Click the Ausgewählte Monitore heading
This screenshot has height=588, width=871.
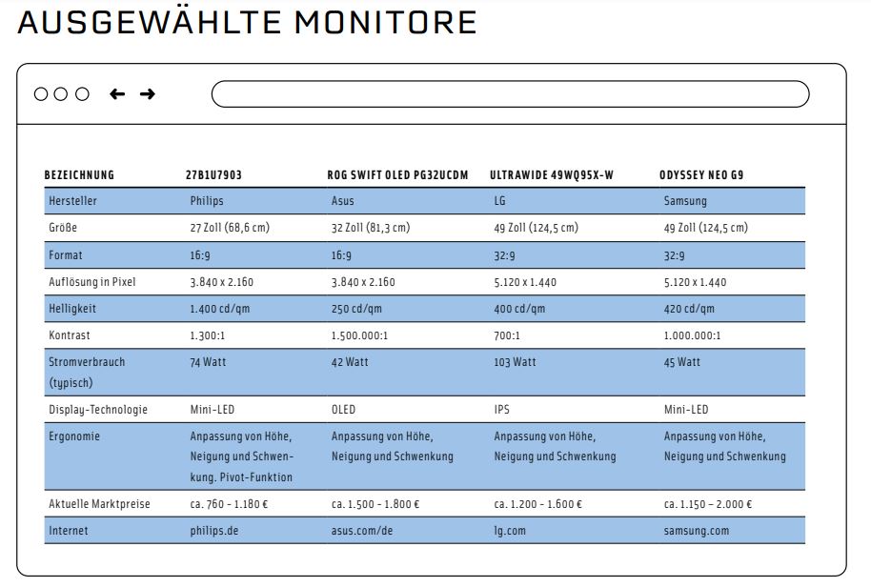(247, 22)
